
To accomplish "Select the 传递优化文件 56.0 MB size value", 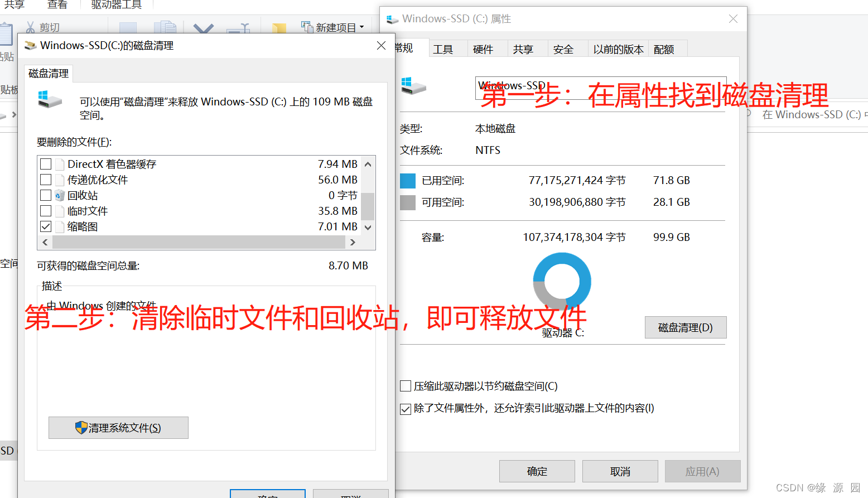I will 337,180.
